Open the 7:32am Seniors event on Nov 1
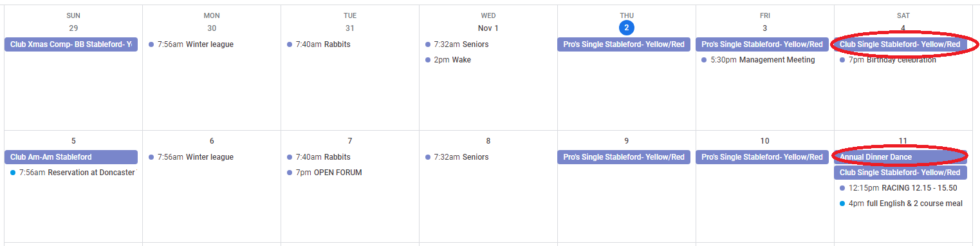980x246 pixels. (x=457, y=44)
